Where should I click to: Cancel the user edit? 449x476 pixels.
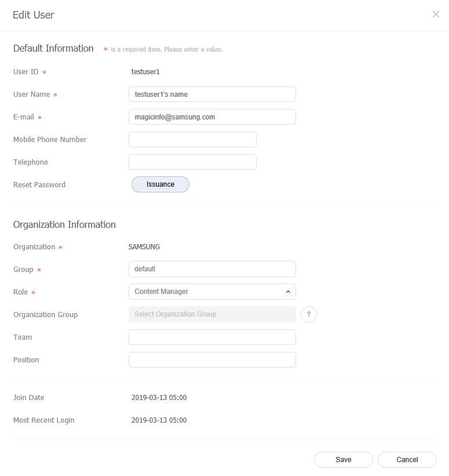(x=407, y=459)
